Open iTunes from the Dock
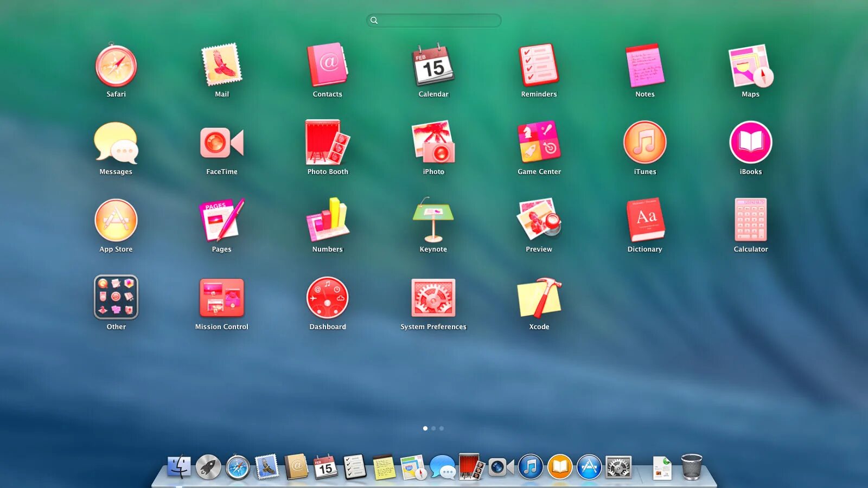 tap(531, 467)
